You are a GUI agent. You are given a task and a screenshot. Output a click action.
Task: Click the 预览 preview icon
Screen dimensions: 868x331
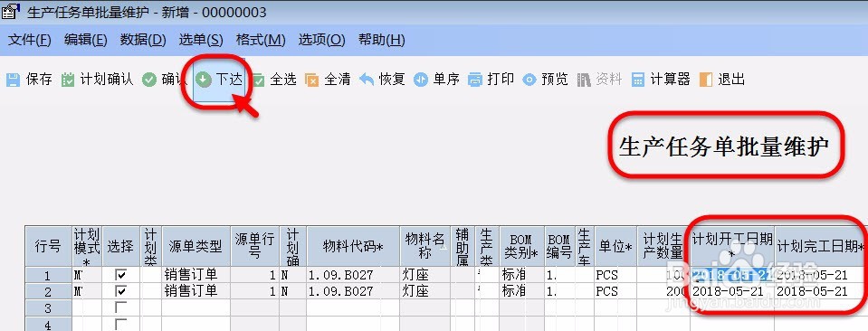click(529, 80)
